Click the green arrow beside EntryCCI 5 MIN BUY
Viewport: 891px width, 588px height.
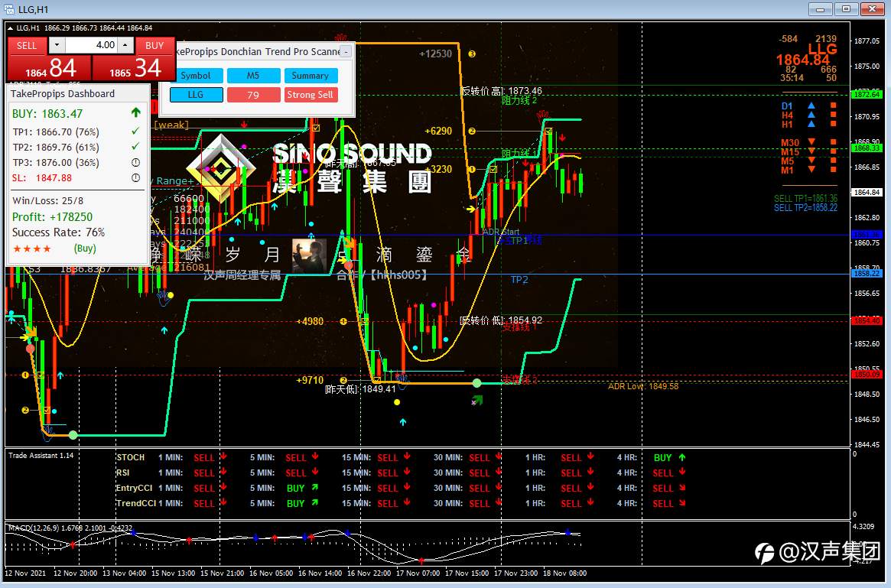pos(315,487)
